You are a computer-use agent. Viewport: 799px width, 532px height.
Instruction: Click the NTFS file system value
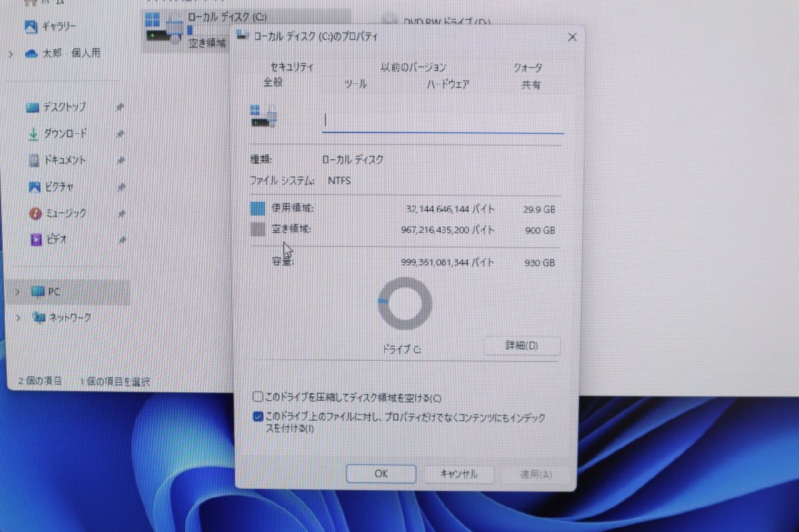point(339,180)
